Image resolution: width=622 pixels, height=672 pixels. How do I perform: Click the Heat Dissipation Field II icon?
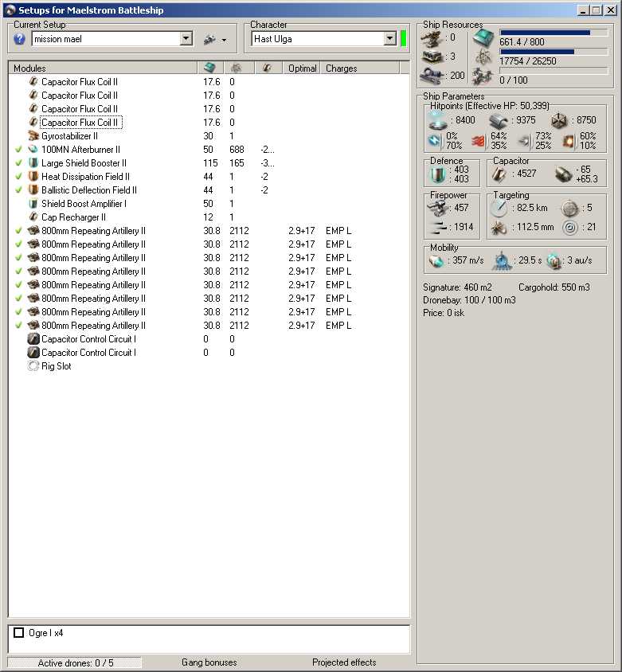tap(33, 177)
